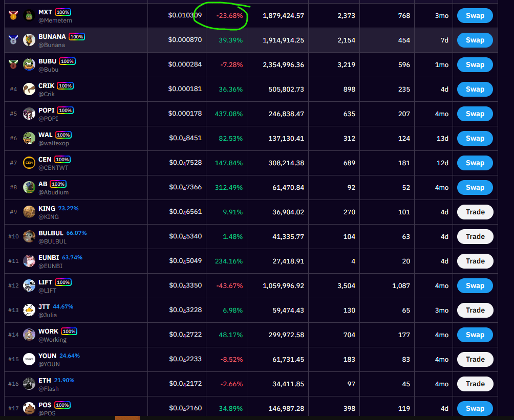Open the @waltexop creator handle link

pos(53,143)
